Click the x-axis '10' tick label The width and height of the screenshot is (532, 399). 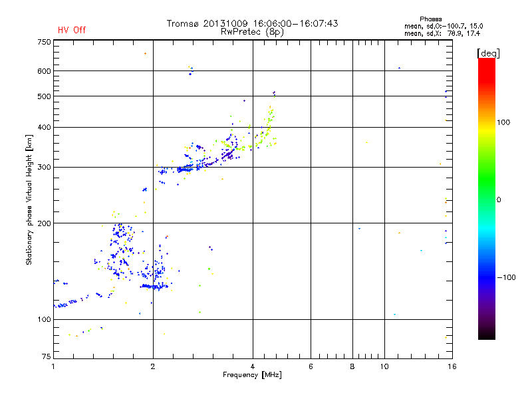(384, 366)
